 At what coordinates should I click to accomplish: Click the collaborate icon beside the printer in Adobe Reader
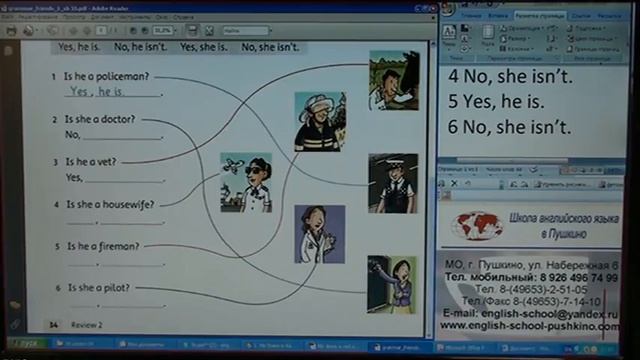29,31
